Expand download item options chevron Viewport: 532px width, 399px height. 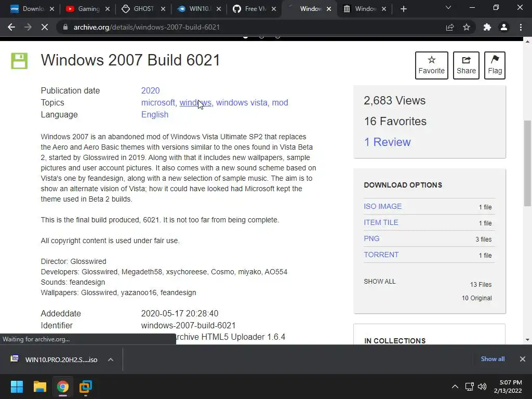pos(111,360)
